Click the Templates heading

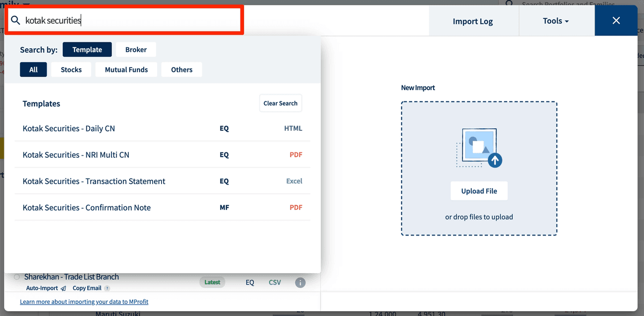41,104
